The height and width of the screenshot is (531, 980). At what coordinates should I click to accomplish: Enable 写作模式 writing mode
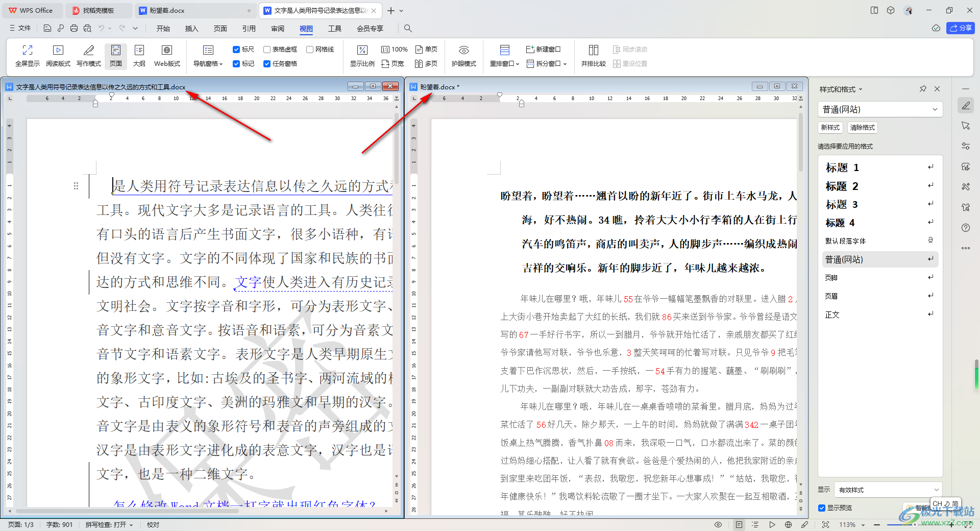coord(88,51)
